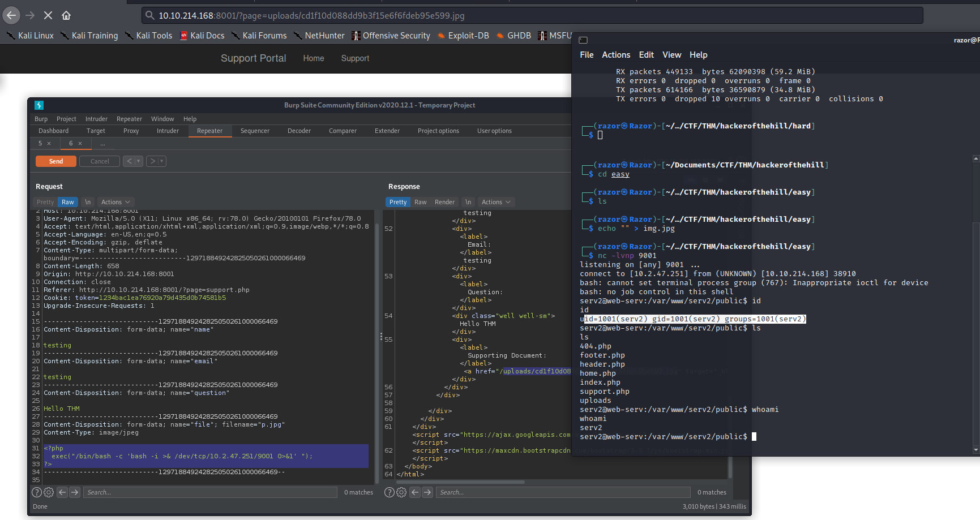Open Kali Forums bookmark
This screenshot has width=980, height=520.
[259, 36]
